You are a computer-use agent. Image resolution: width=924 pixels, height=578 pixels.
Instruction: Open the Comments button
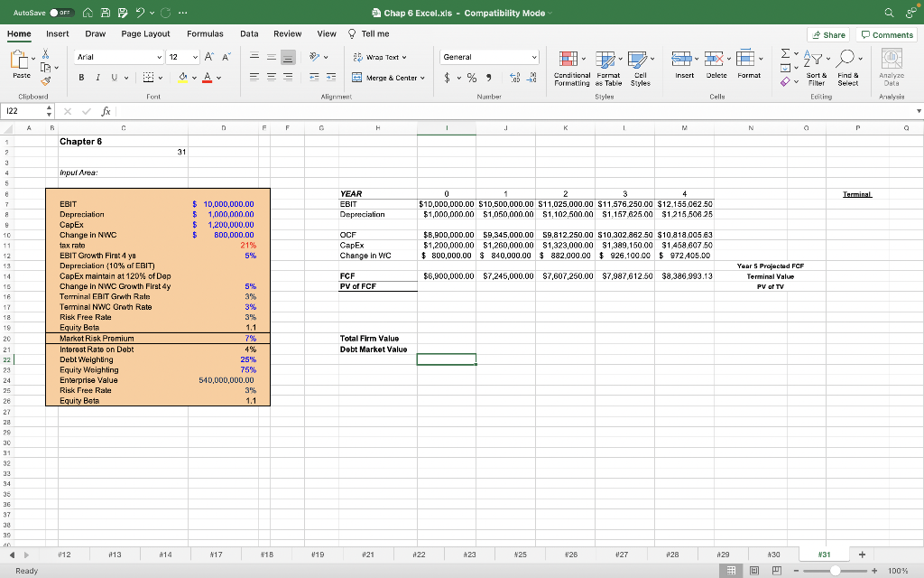[x=886, y=35]
